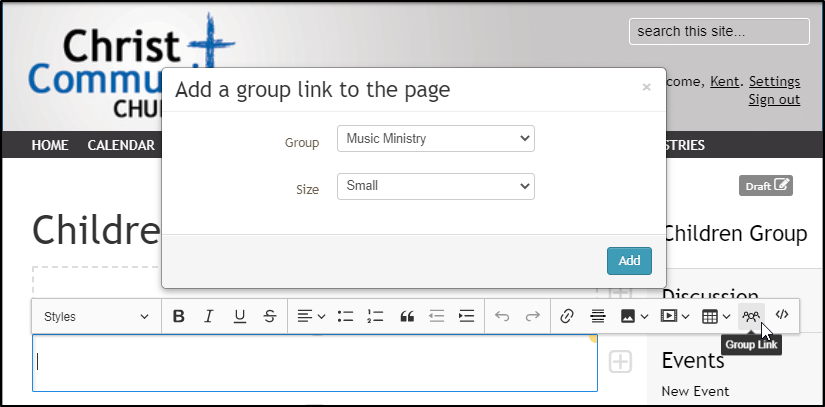
Task: Expand the Size dropdown set to Small
Action: click(435, 186)
